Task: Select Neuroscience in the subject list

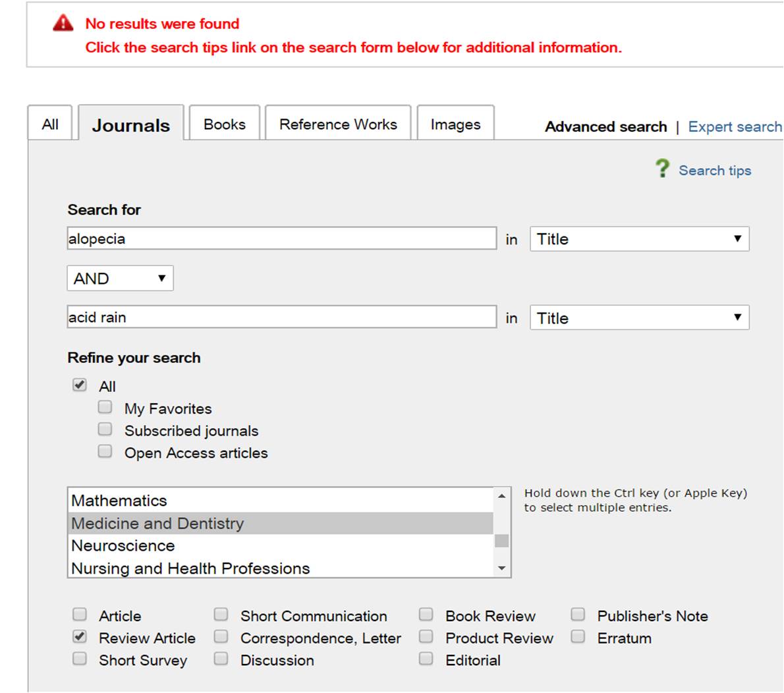Action: [x=281, y=545]
